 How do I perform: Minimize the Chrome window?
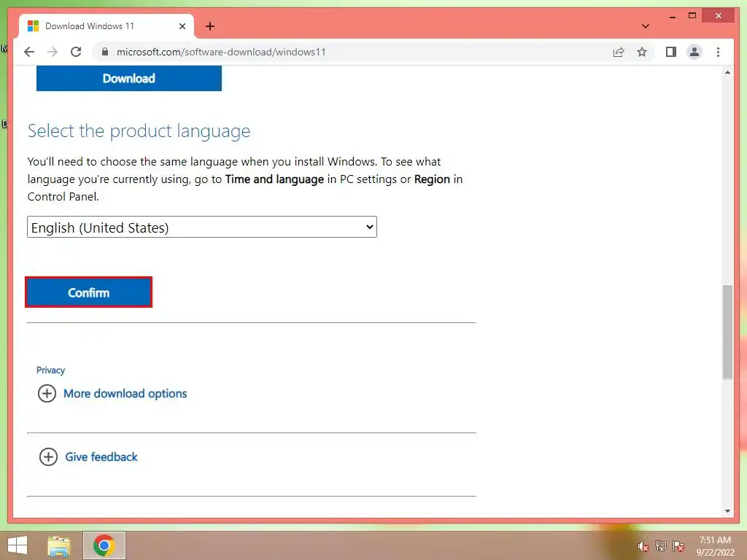coord(672,16)
